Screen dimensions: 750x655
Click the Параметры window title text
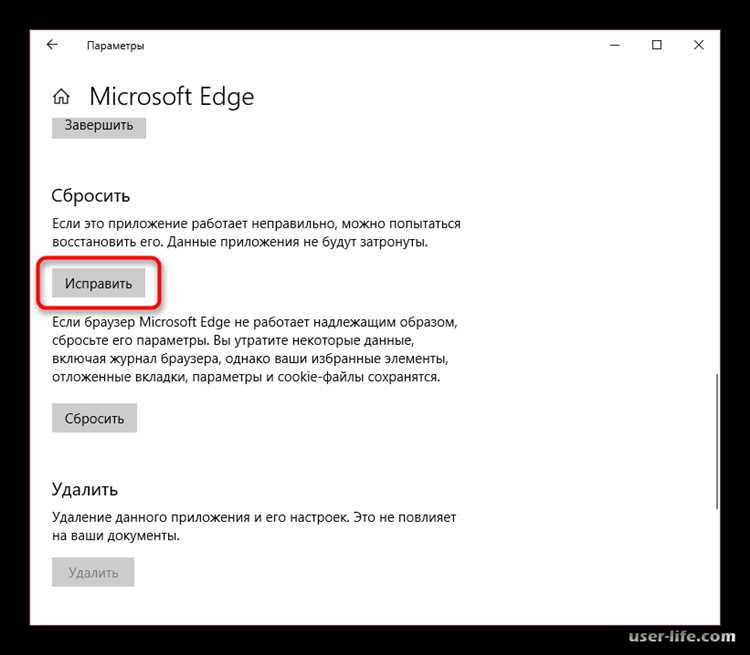tap(115, 45)
